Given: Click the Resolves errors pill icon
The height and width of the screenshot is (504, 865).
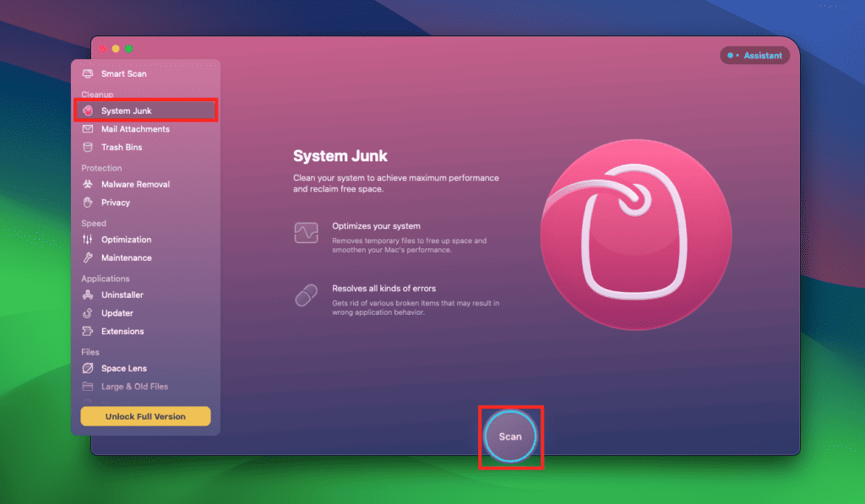Looking at the screenshot, I should tap(306, 295).
